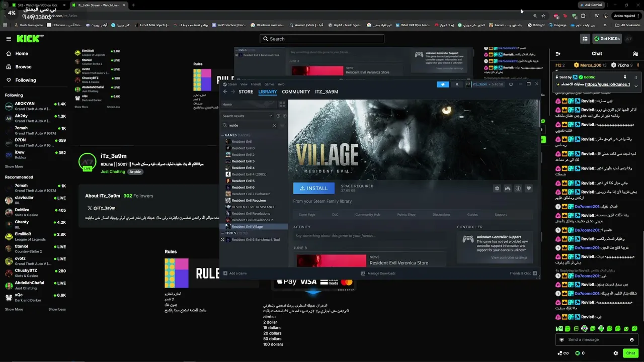Open the chat user list icon
Screen dimensions: 644x362
(x=636, y=54)
